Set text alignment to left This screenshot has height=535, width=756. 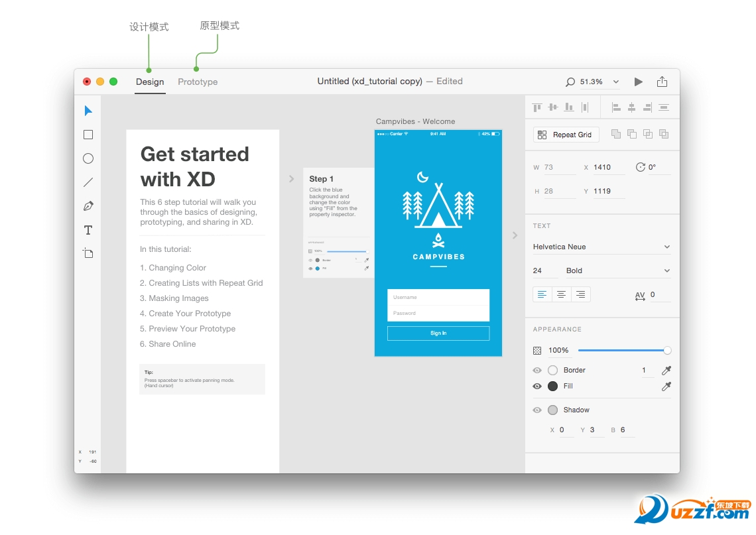(542, 294)
